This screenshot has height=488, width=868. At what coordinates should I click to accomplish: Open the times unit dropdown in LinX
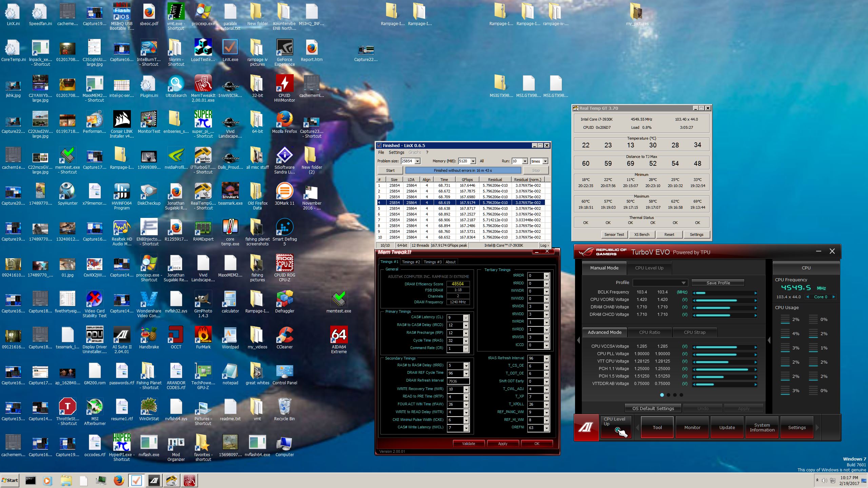[x=545, y=161]
